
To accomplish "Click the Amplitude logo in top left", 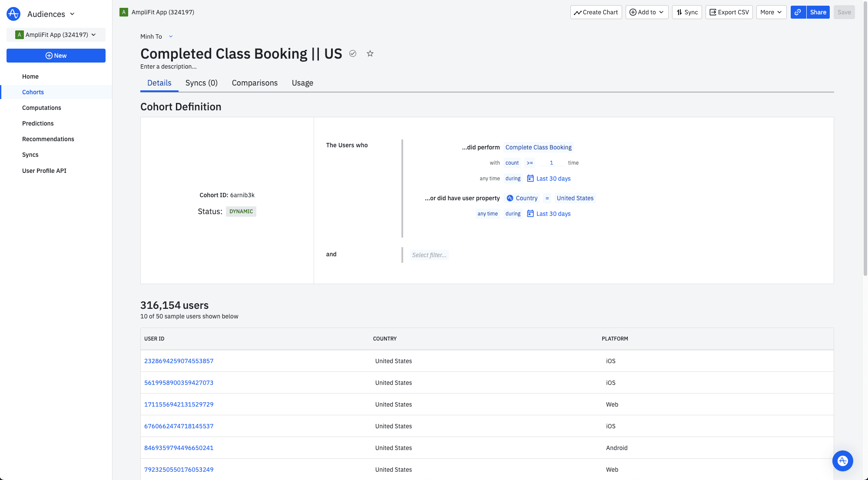I will pos(13,13).
